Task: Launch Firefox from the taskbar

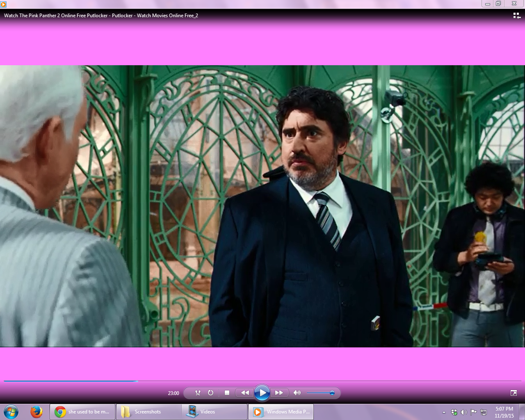Action: click(x=37, y=411)
